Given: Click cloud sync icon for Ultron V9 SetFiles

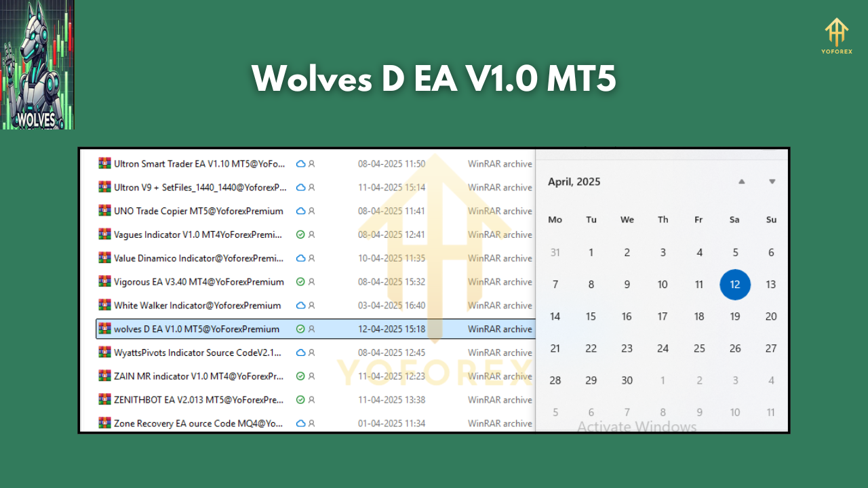Looking at the screenshot, I should tap(300, 187).
